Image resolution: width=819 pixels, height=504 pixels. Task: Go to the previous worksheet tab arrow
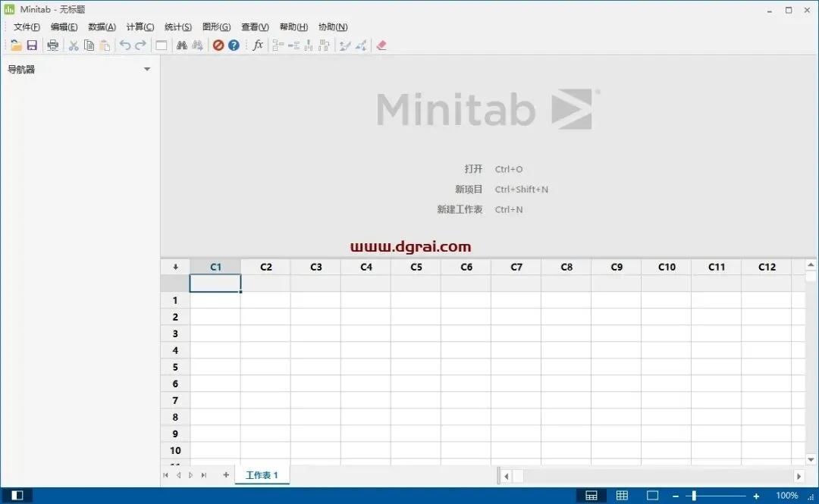(x=179, y=475)
